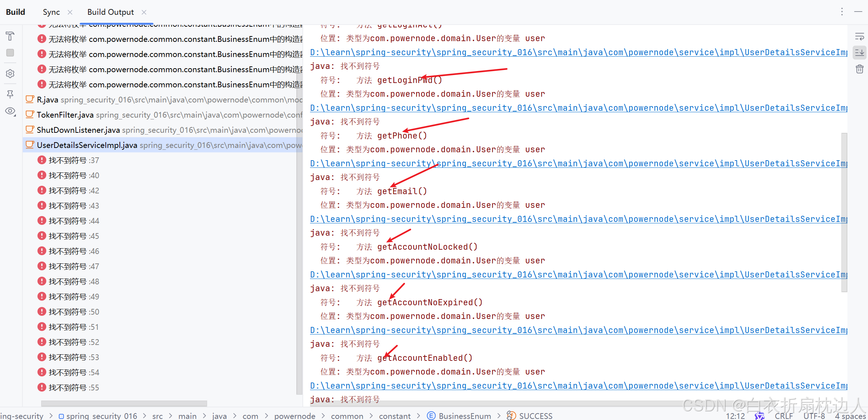This screenshot has width=868, height=420.
Task: Click the BusinessEnum enum icon in the breadcrumb bar
Action: tap(431, 416)
